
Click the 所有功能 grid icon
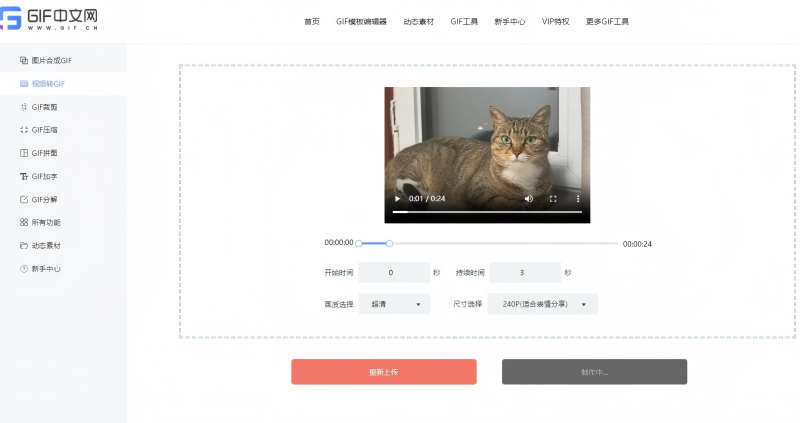coord(23,222)
